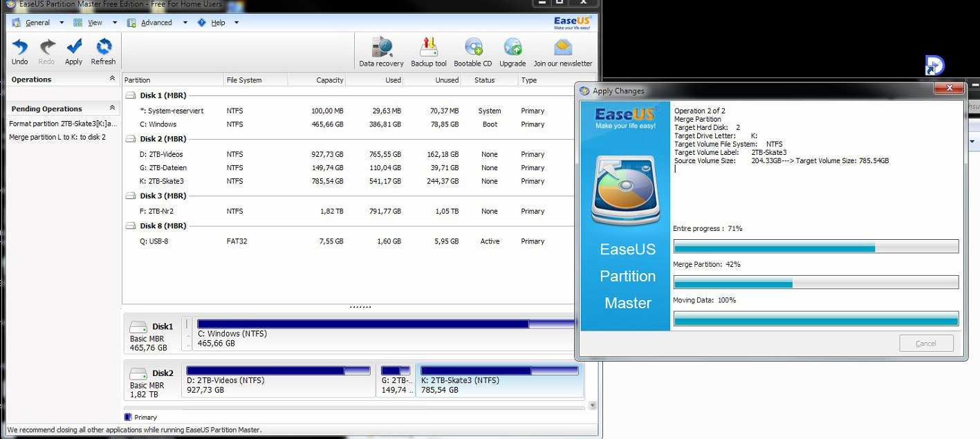Open the Help dropdown arrow

236,23
